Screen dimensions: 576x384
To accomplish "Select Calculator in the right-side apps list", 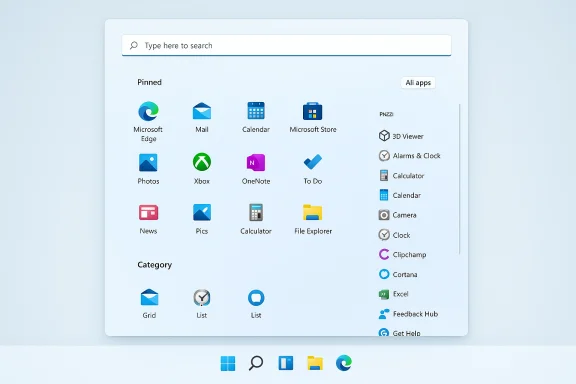I will pyautogui.click(x=401, y=176).
